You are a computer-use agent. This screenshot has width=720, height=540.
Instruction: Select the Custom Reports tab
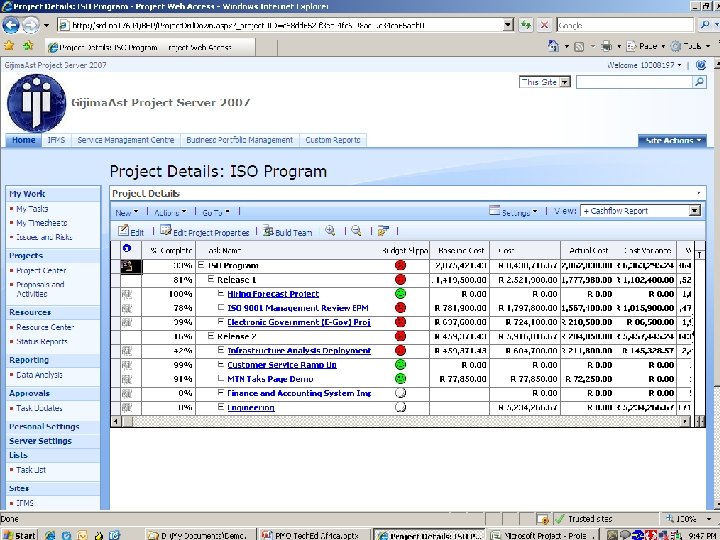(x=333, y=140)
